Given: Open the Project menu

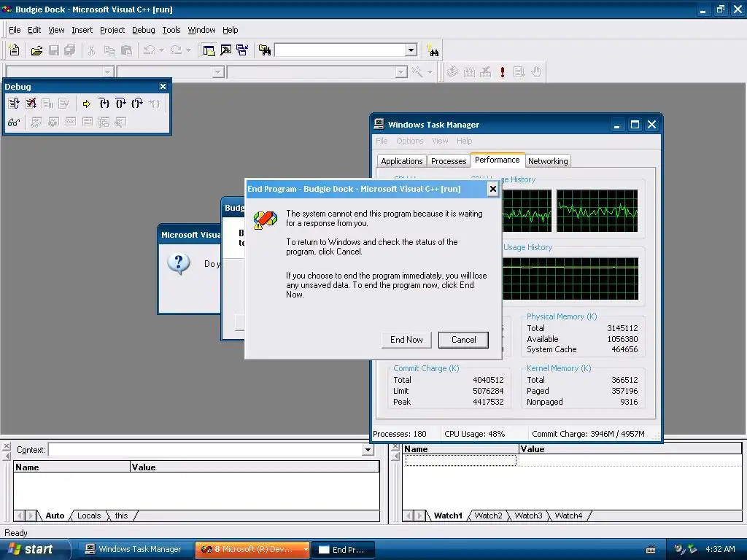Looking at the screenshot, I should tap(112, 30).
